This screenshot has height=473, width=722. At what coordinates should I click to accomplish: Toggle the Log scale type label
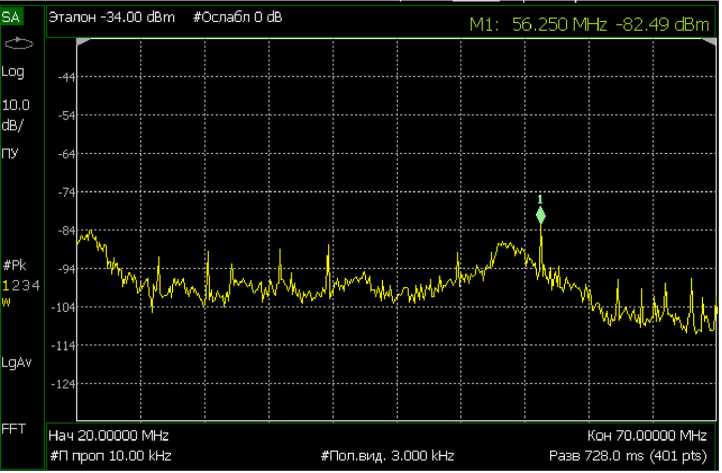pyautogui.click(x=13, y=73)
